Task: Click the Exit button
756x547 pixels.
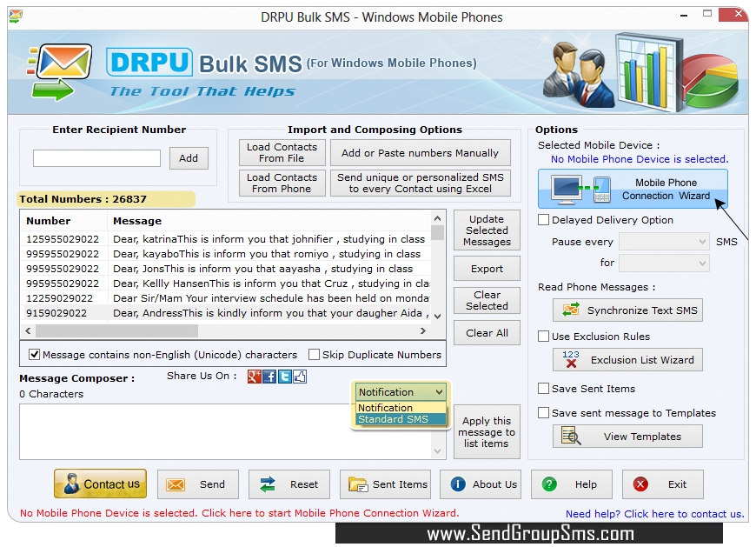Action: coord(662,484)
